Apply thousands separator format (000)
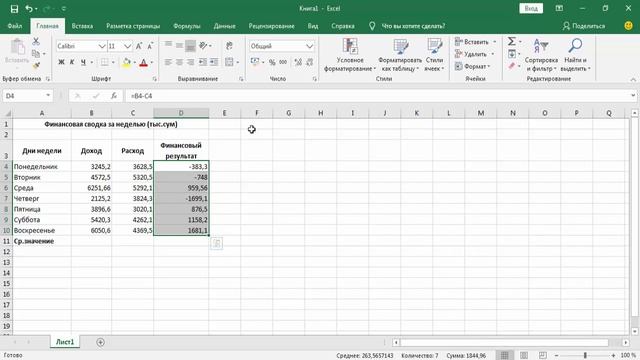The width and height of the screenshot is (640, 360). pos(283,62)
